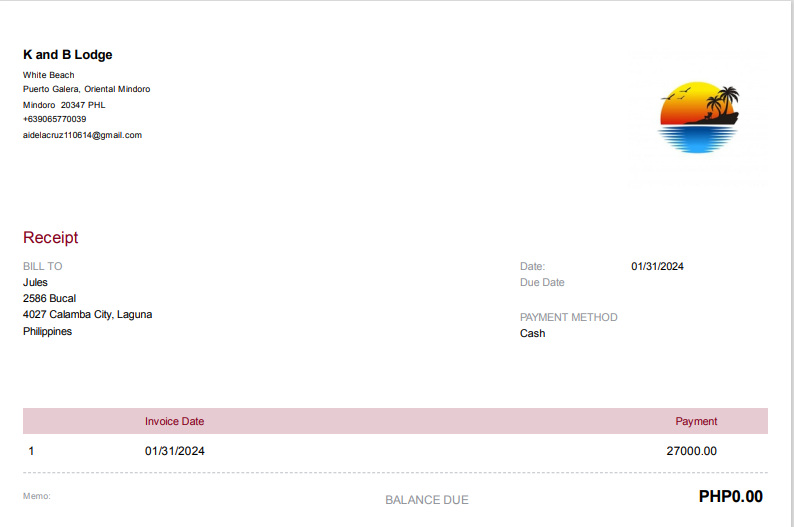Click the K and B Lodge title
Screen dimensions: 794x527
68,55
